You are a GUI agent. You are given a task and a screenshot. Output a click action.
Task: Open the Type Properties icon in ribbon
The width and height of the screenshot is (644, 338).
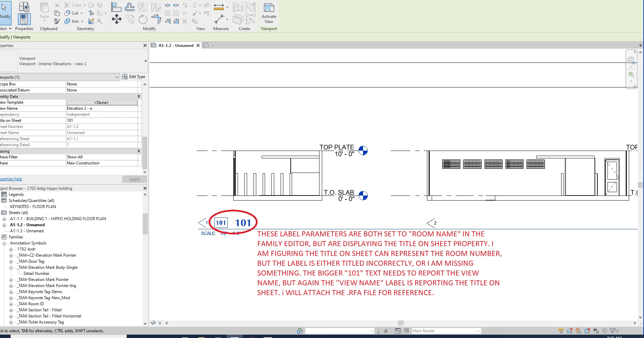coord(24,7)
